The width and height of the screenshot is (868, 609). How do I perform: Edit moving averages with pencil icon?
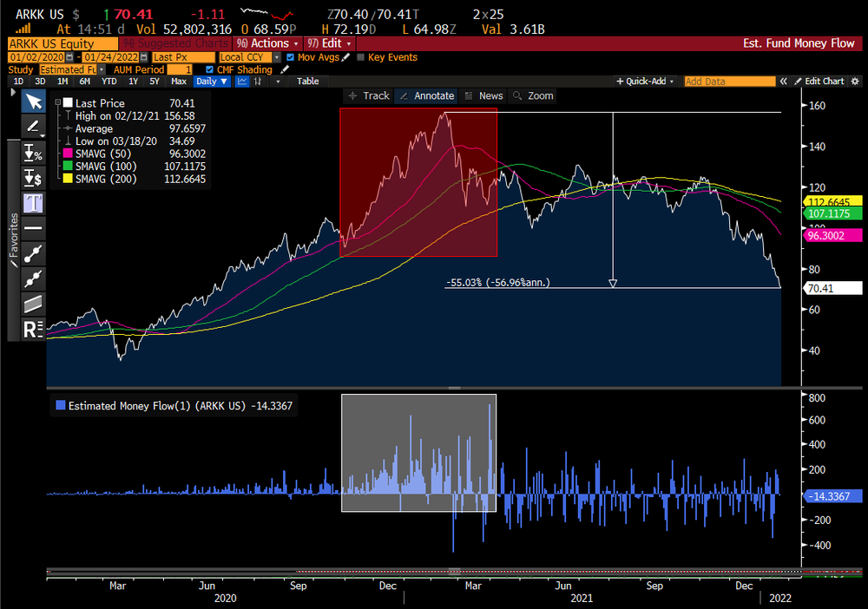click(x=346, y=57)
